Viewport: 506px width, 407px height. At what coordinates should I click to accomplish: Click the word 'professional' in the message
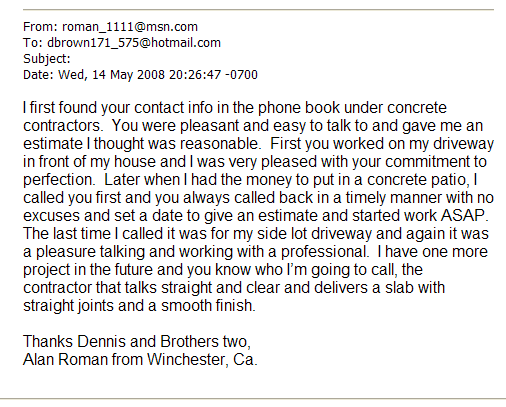coord(323,252)
